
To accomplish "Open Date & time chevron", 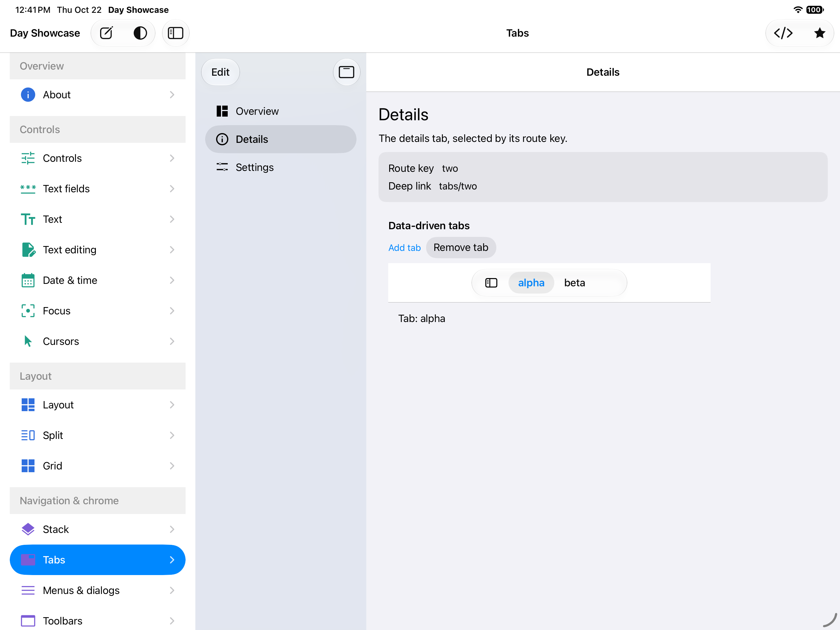I will pos(172,280).
